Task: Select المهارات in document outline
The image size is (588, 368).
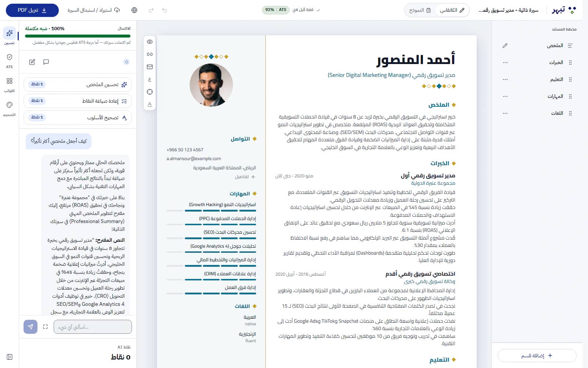Action: [555, 96]
